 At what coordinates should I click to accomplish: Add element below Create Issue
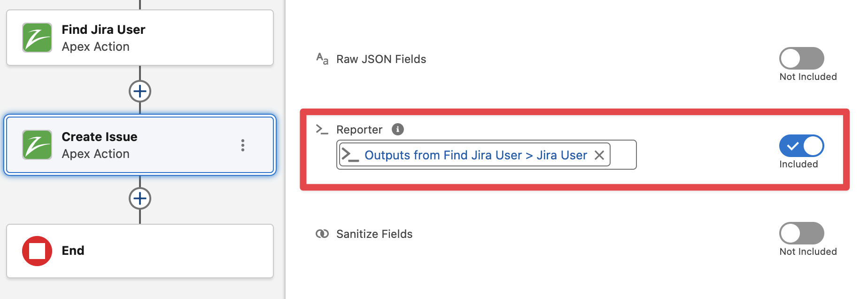click(x=140, y=198)
